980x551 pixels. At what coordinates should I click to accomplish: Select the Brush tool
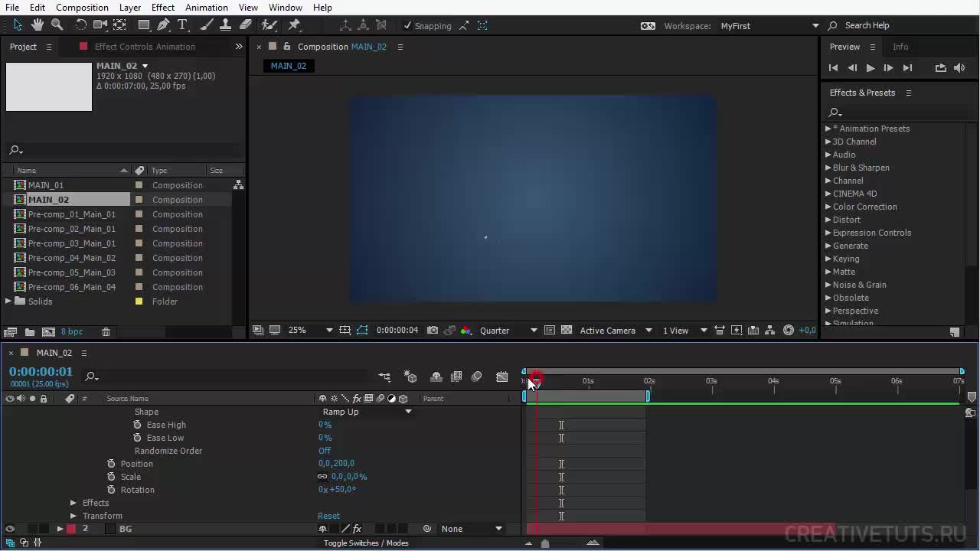click(207, 25)
